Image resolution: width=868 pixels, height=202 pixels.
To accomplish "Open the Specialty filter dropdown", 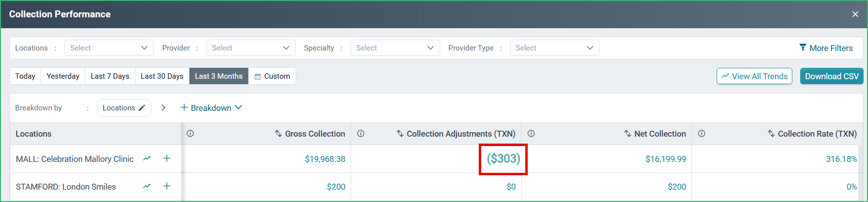I will pos(395,48).
